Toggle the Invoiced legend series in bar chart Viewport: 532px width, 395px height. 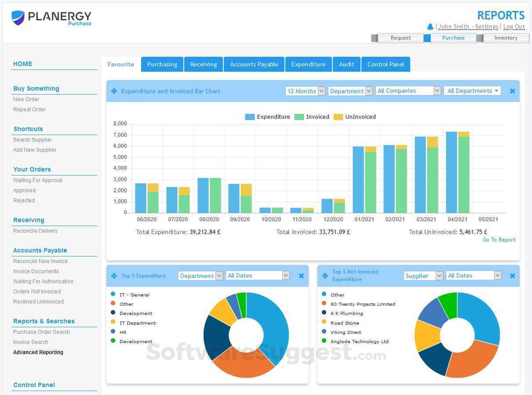(x=312, y=117)
